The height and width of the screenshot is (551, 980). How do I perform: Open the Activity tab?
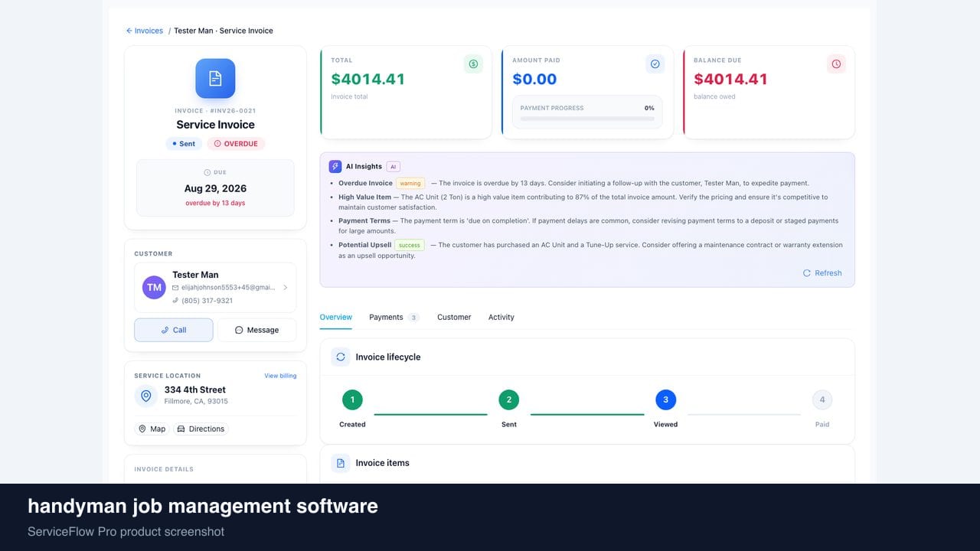(501, 317)
